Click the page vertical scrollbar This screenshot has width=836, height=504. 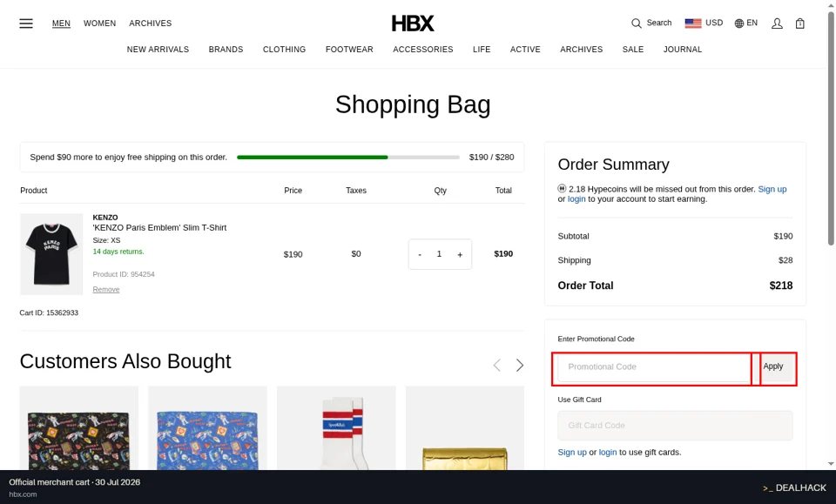[x=831, y=128]
